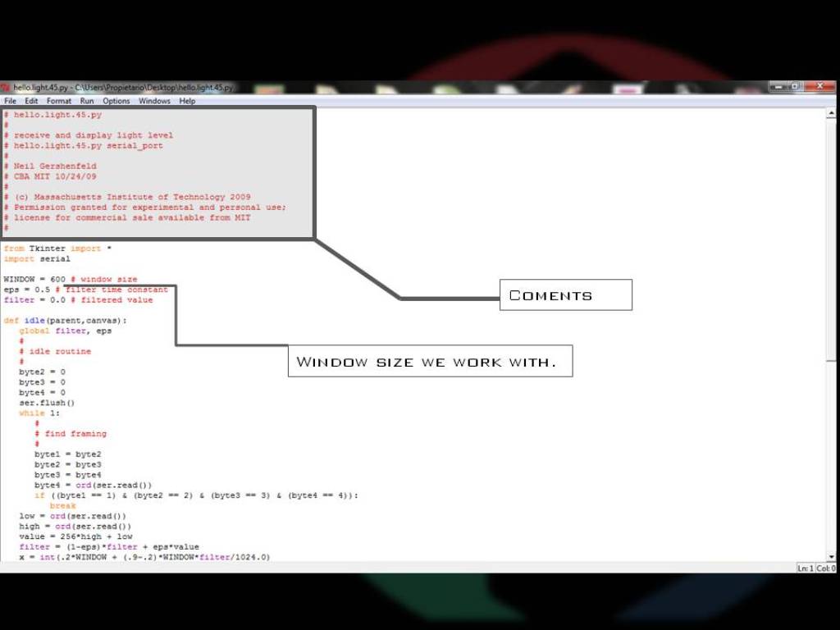
Task: Click the 'while 1:' line
Action: pos(39,413)
